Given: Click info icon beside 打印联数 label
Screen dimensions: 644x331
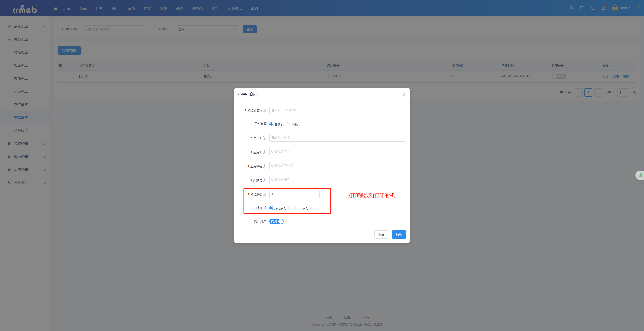Looking at the screenshot, I should [264, 194].
